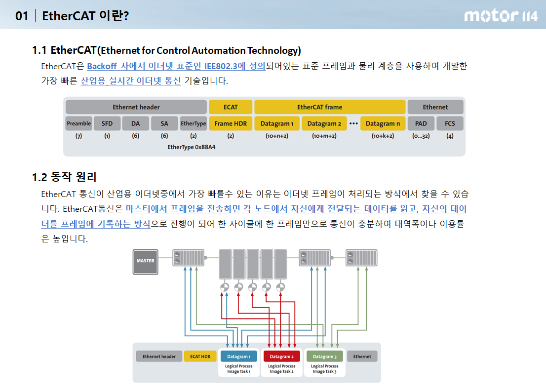Click the ECAT HDR yellow block
The width and height of the screenshot is (546, 392).
[200, 356]
